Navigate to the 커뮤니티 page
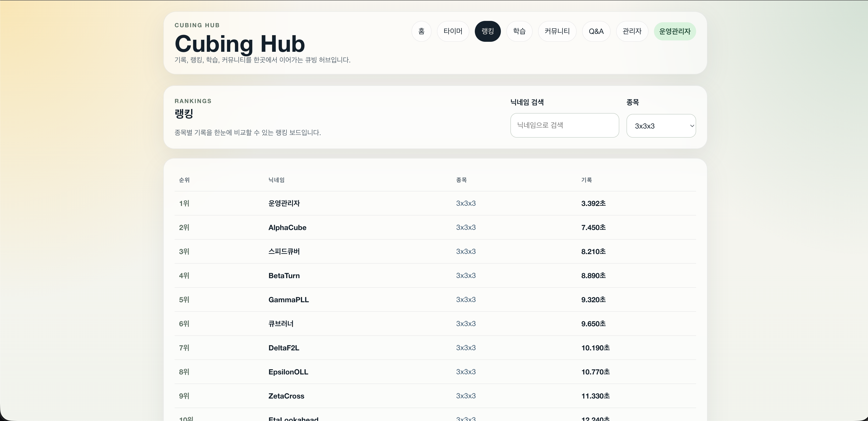This screenshot has width=868, height=421. tap(557, 31)
